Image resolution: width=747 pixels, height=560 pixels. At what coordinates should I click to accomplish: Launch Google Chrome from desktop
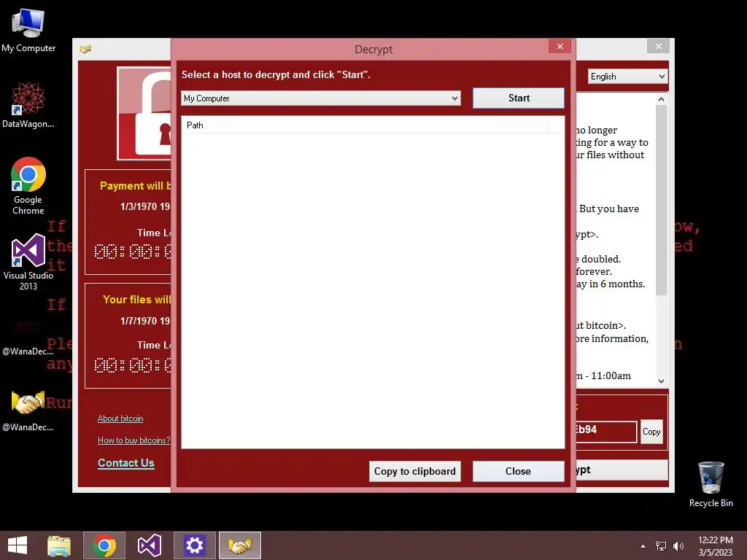coord(28,186)
